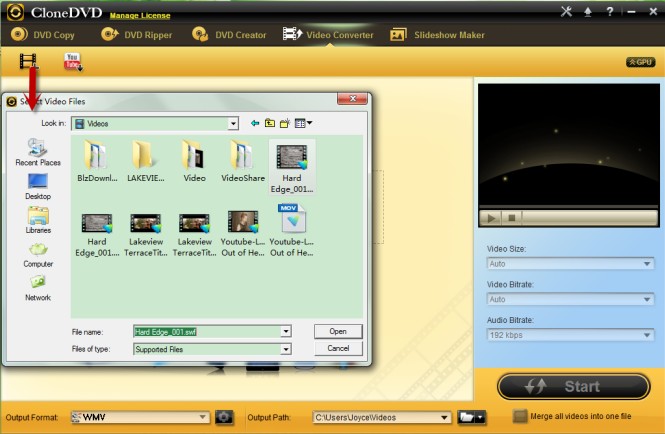Viewport: 665px width, 434px height.
Task: Select the second Lakeview TerraceTit... video file
Action: pyautogui.click(x=194, y=234)
